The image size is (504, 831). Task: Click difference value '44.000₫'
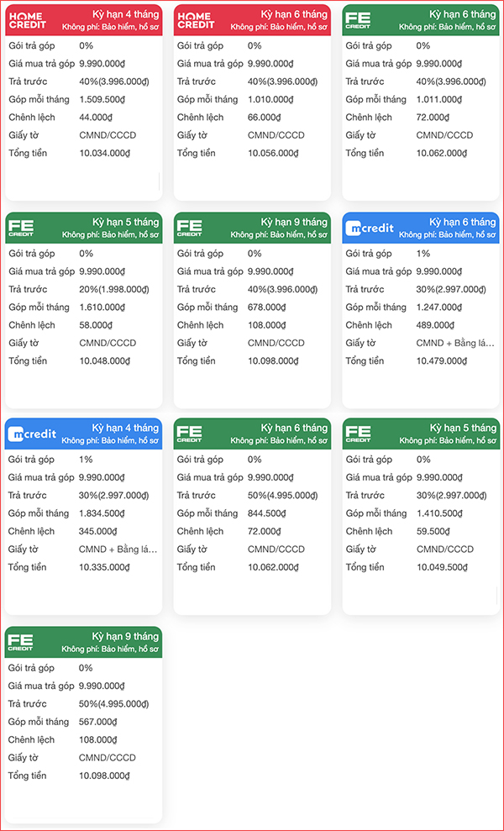tap(96, 118)
